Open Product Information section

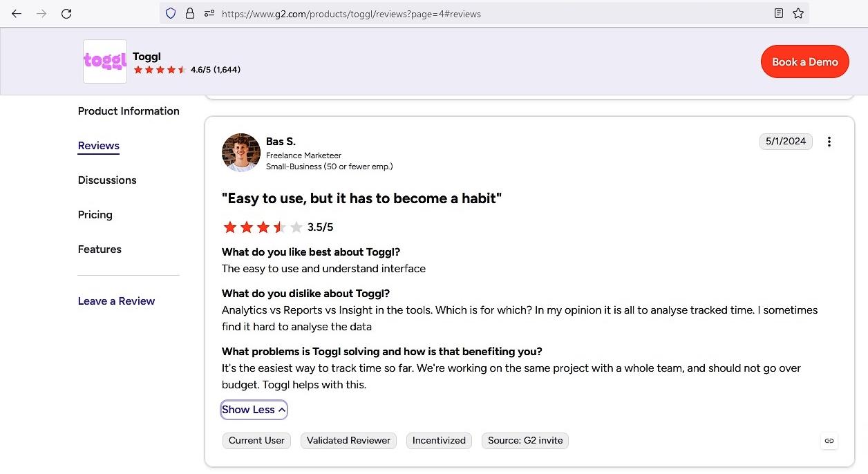129,111
